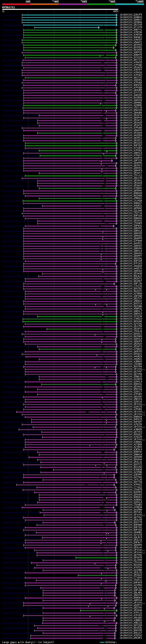Select the UniRef100_A2YB58 label
This screenshot has width=146, height=644.
click(131, 294)
